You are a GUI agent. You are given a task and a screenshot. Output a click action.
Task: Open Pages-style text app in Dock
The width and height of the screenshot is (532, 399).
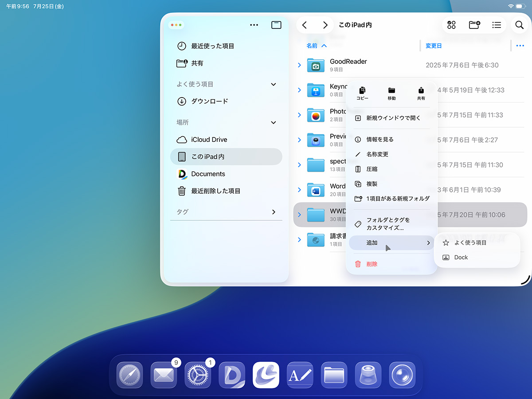click(300, 375)
